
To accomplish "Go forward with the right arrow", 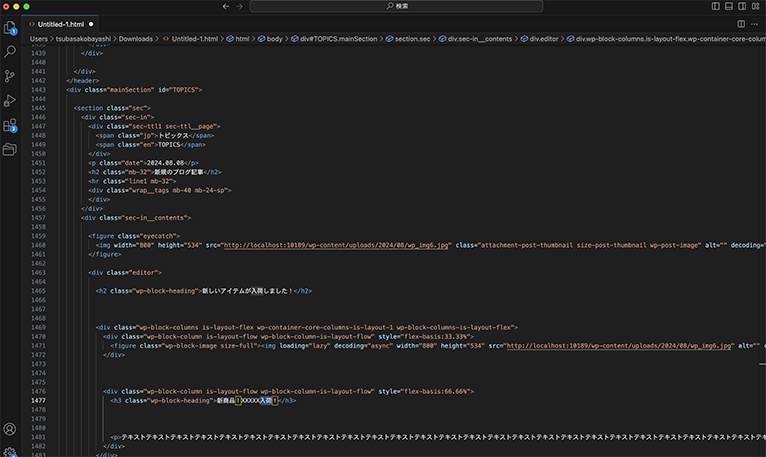I will [x=240, y=6].
